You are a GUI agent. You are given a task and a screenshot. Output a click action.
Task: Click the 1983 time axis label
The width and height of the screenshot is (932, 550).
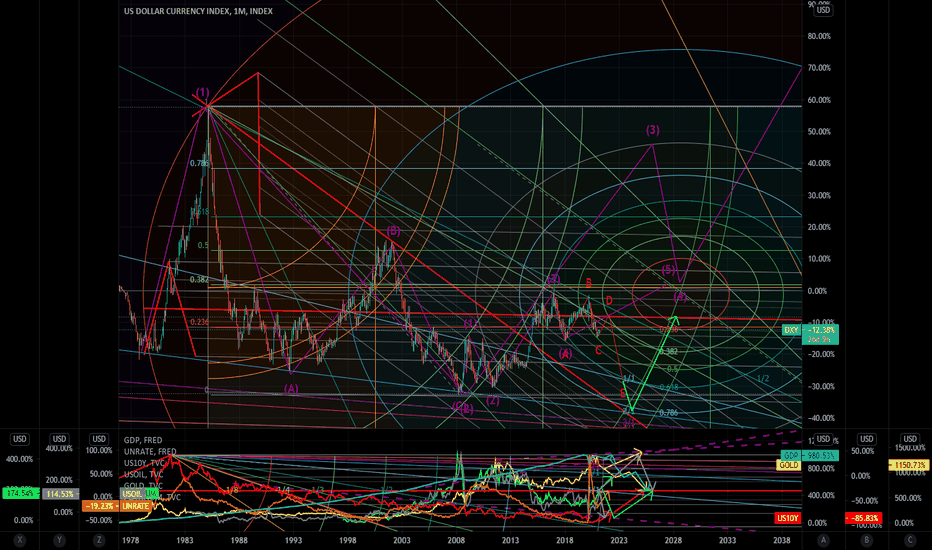[x=185, y=540]
